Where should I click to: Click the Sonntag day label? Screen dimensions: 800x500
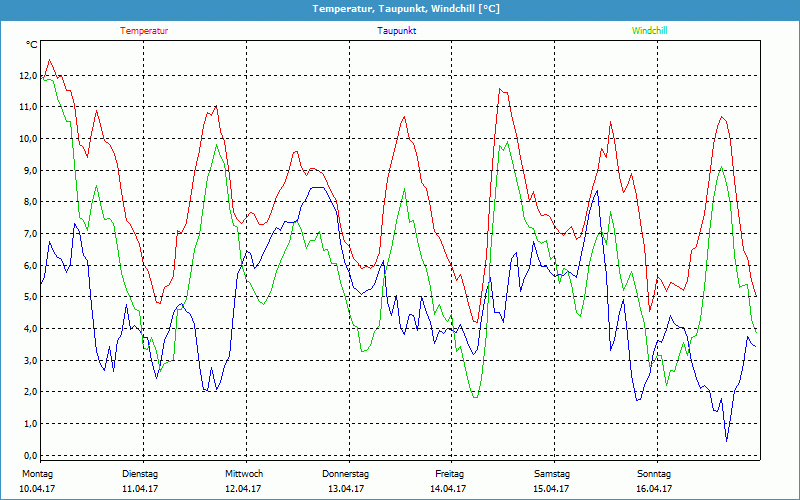[654, 474]
